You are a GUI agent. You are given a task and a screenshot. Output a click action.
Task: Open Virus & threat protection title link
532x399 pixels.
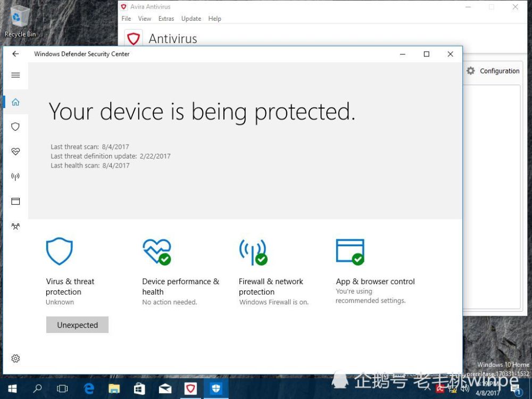coord(70,286)
